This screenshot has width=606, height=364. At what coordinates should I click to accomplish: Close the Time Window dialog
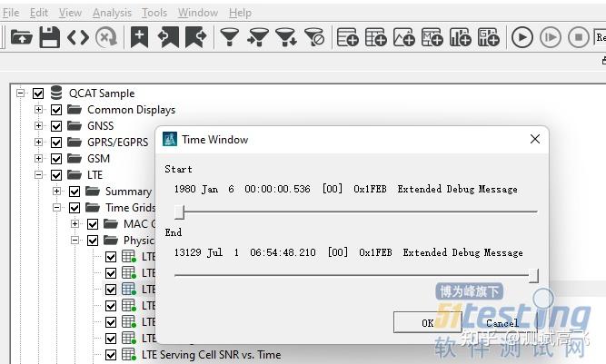point(535,139)
